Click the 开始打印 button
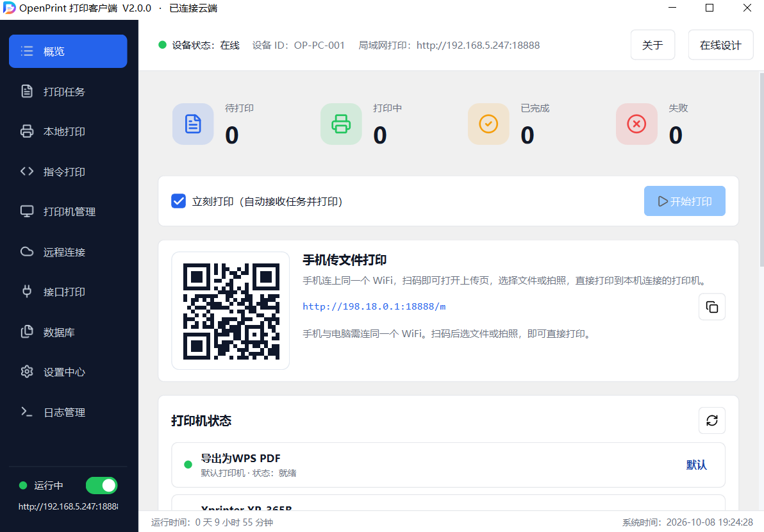The height and width of the screenshot is (532, 764). coord(685,201)
